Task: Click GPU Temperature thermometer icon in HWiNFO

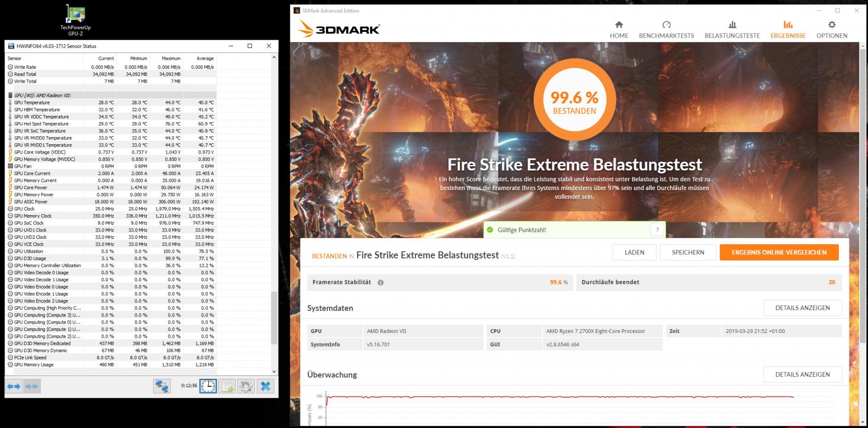Action: [10, 102]
